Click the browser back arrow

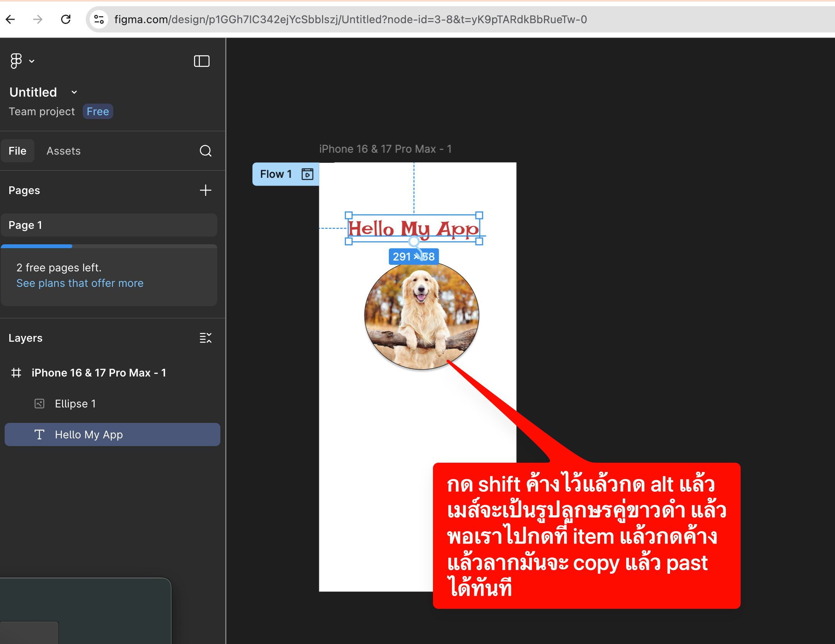point(10,19)
